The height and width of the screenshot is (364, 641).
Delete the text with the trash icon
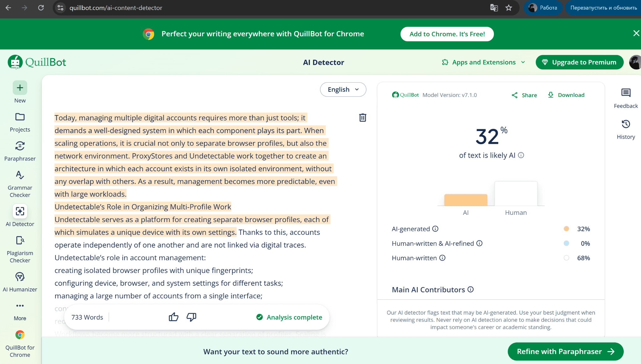coord(362,118)
